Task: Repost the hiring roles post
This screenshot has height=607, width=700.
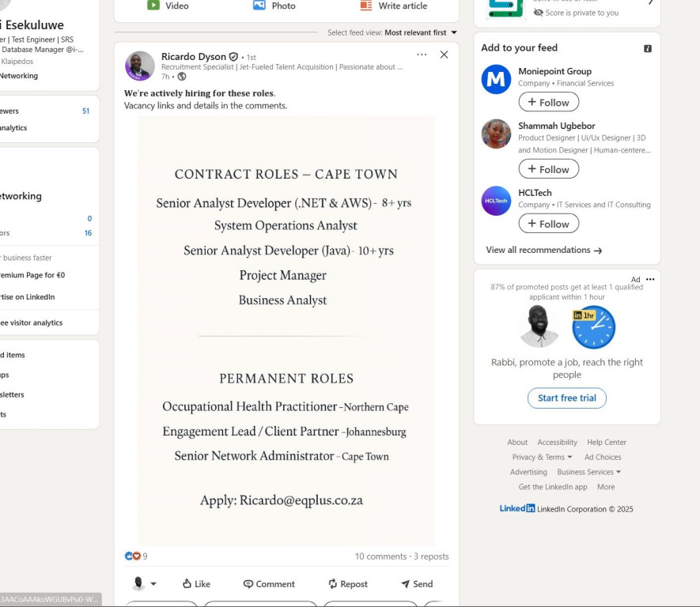Action: coord(348,584)
